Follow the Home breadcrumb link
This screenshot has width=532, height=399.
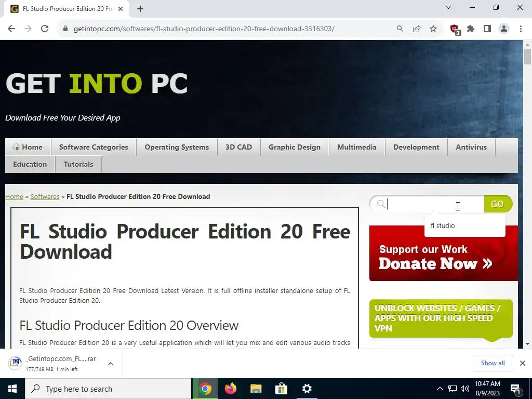point(14,197)
